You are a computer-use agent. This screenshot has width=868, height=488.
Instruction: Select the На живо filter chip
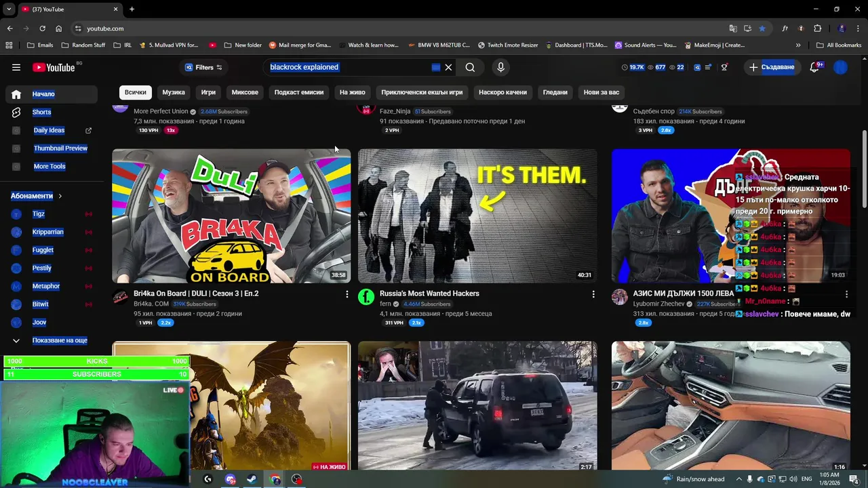tap(353, 92)
